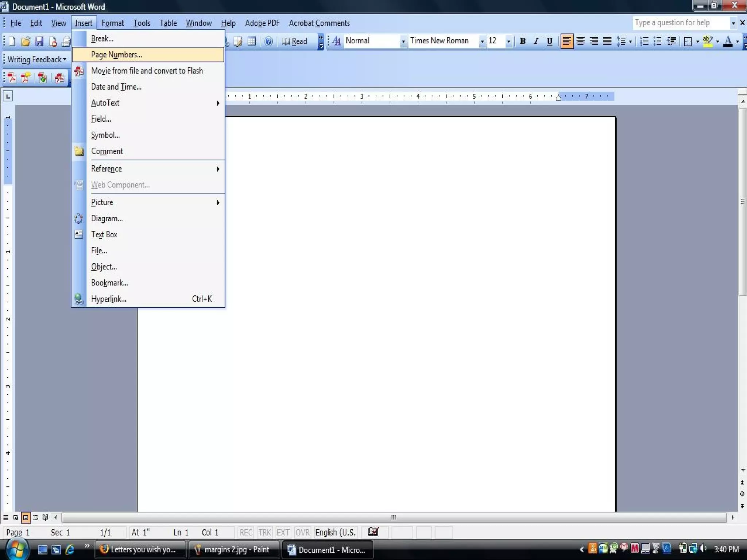747x560 pixels.
Task: Click the spelling and grammar status icon
Action: pos(373,532)
